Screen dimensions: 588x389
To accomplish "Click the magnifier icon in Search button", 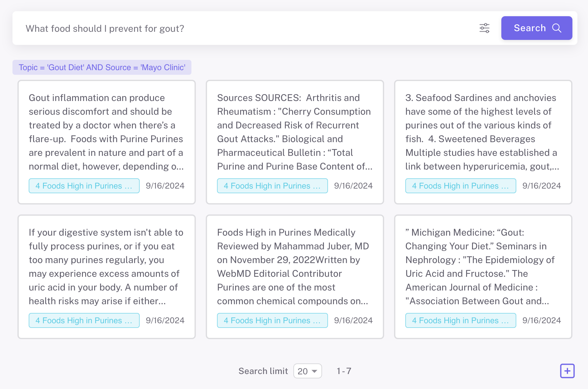I will (557, 28).
